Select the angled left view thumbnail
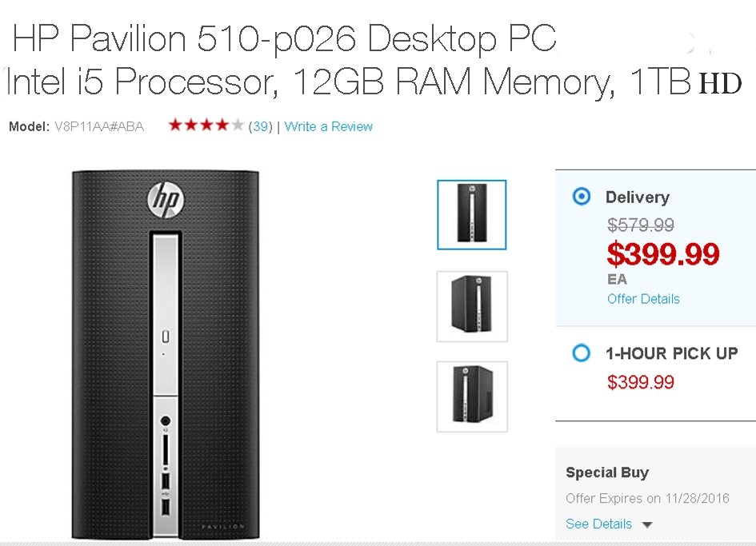This screenshot has height=546, width=756. (472, 306)
